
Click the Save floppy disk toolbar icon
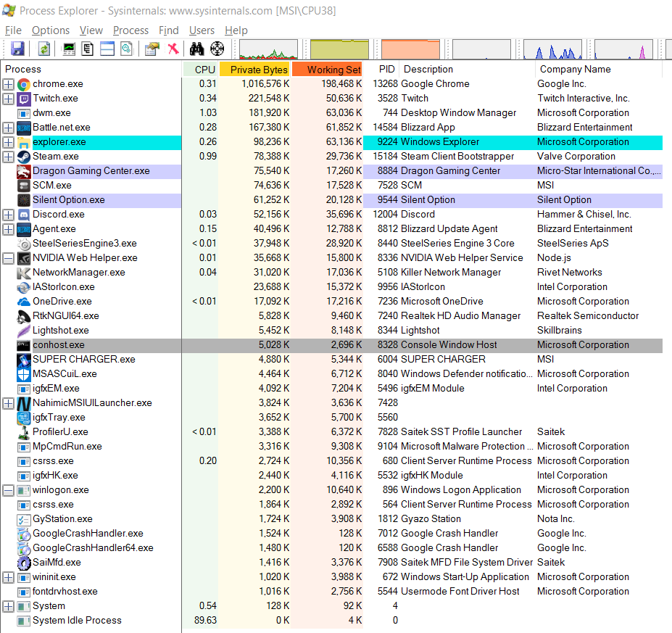17,49
